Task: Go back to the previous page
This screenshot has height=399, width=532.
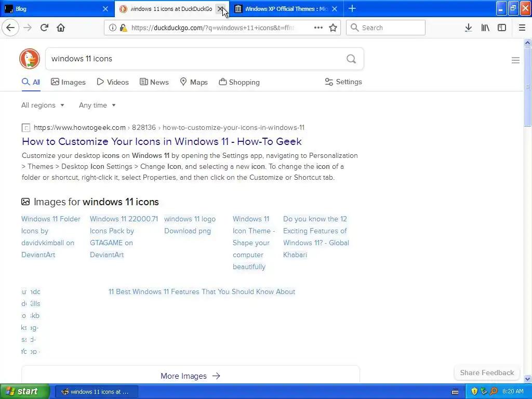Action: coord(10,28)
